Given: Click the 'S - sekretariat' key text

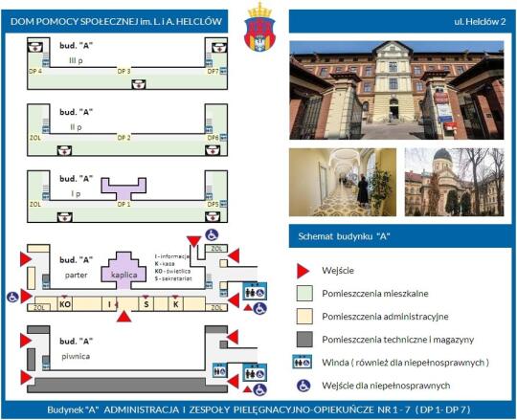Looking at the screenshot, I should tap(173, 278).
